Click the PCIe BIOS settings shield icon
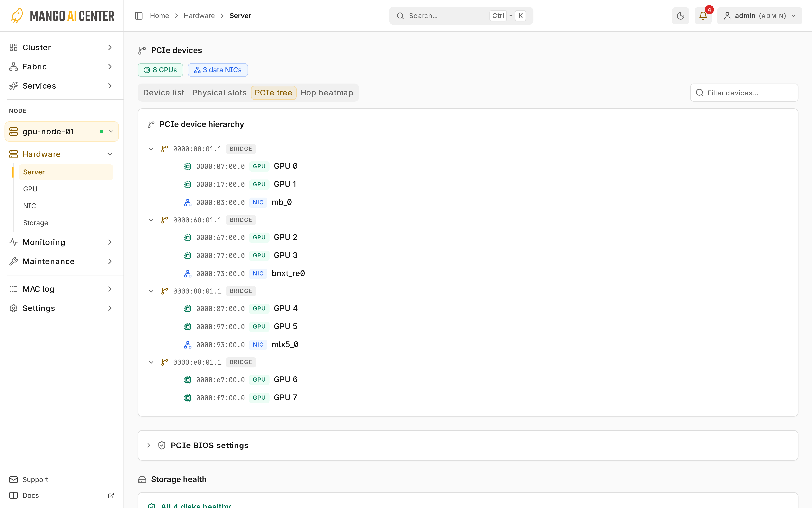The height and width of the screenshot is (508, 812). tap(162, 446)
